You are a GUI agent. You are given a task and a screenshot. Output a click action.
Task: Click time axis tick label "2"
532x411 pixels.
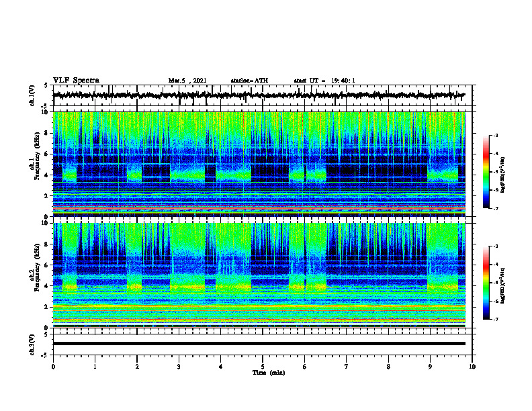click(x=137, y=367)
